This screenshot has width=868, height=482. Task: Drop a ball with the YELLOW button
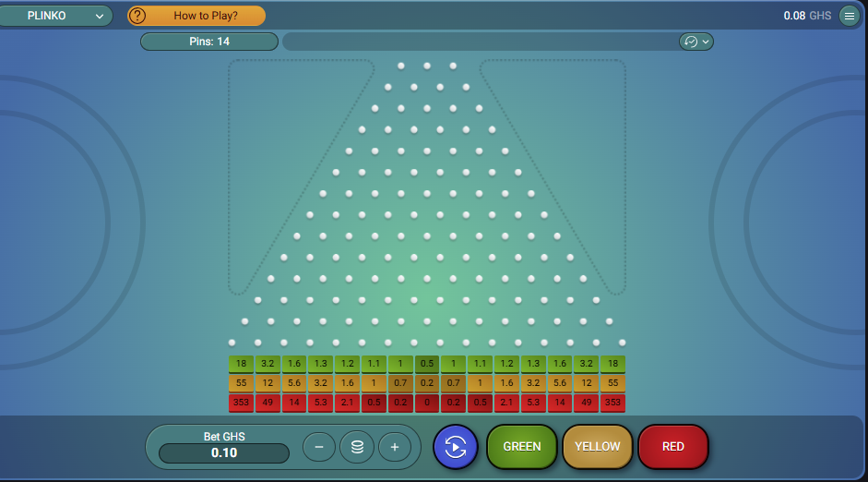pyautogui.click(x=598, y=447)
